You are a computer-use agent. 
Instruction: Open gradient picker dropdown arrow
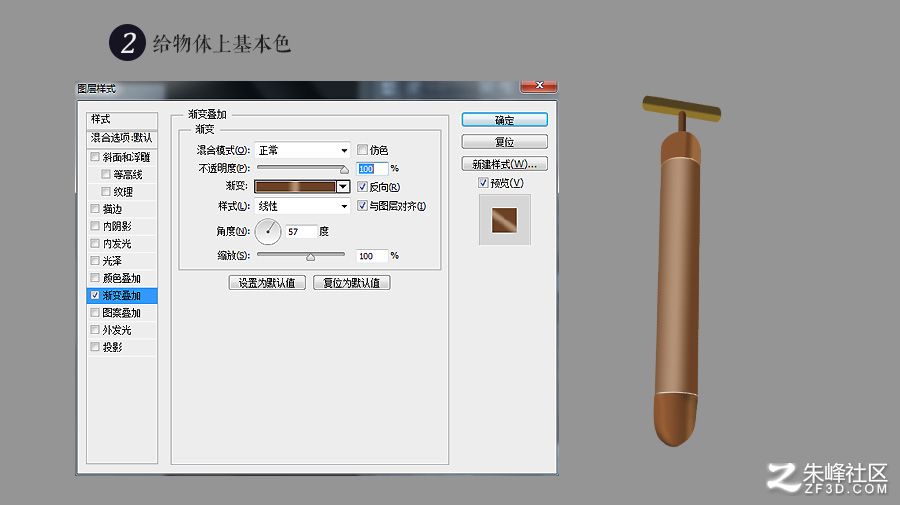click(x=343, y=187)
